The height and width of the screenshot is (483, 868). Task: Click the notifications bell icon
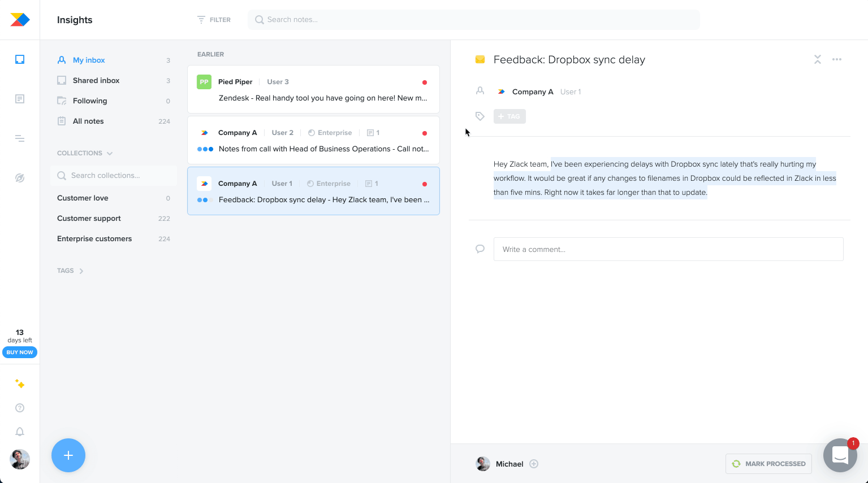(20, 432)
